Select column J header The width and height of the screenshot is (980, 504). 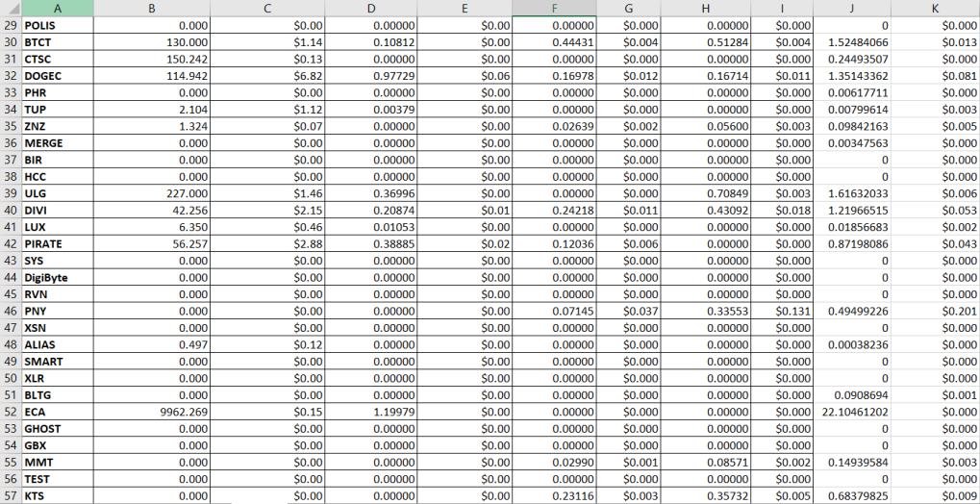852,8
